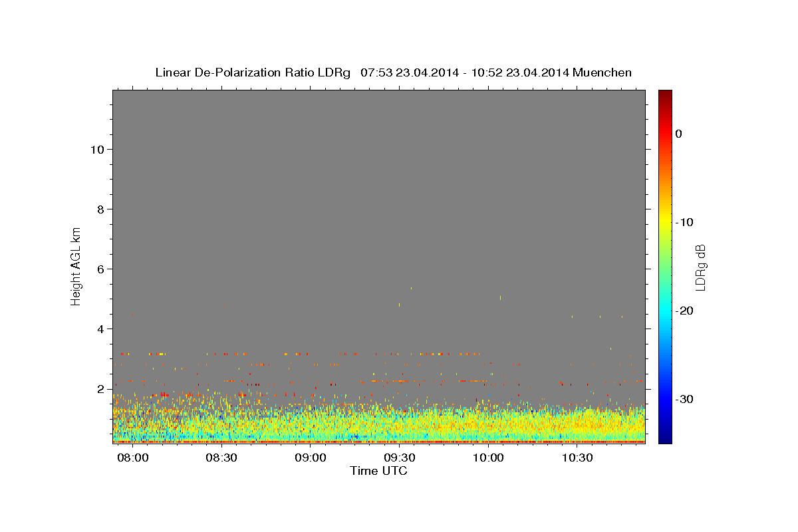Click the height tick label 10
This screenshot has width=798, height=532.
click(97, 150)
